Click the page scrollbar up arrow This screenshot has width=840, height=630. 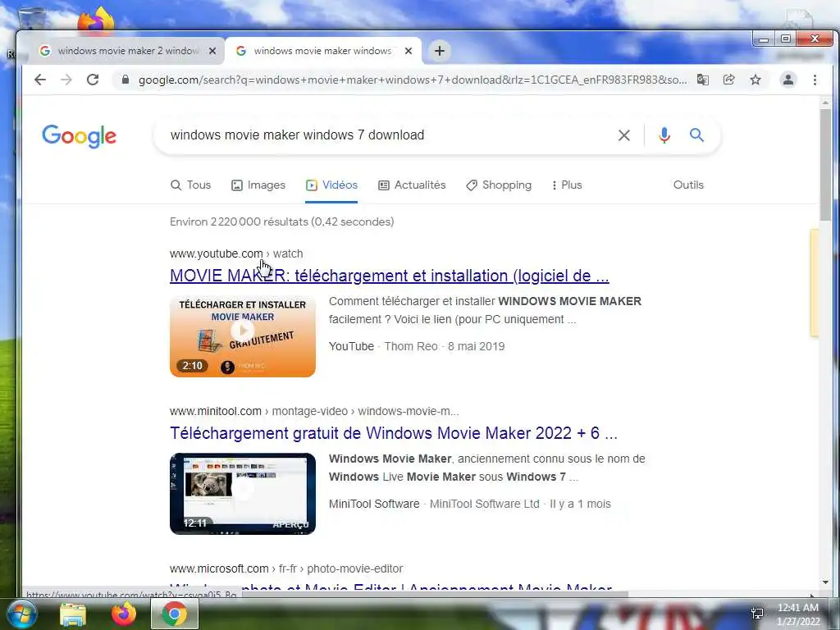[x=825, y=103]
